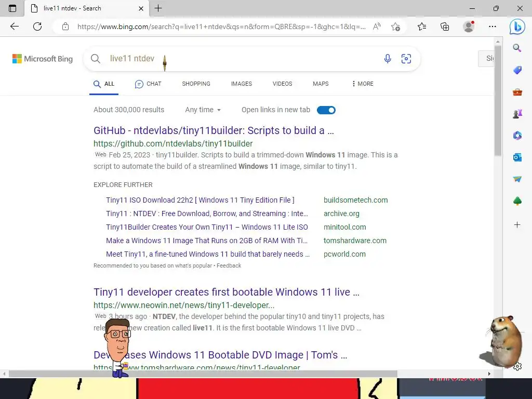Switch to the CHAT tab

click(x=148, y=84)
